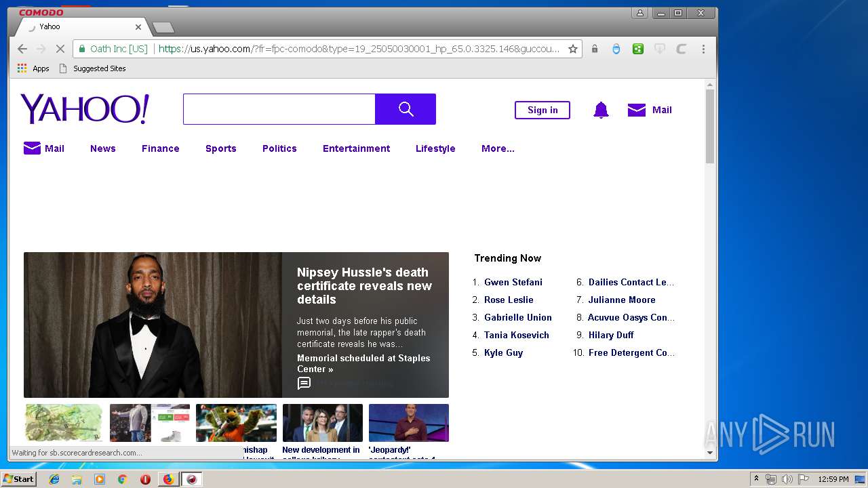Open trending topic Free Detergent Co...
The height and width of the screenshot is (488, 868).
pos(631,352)
